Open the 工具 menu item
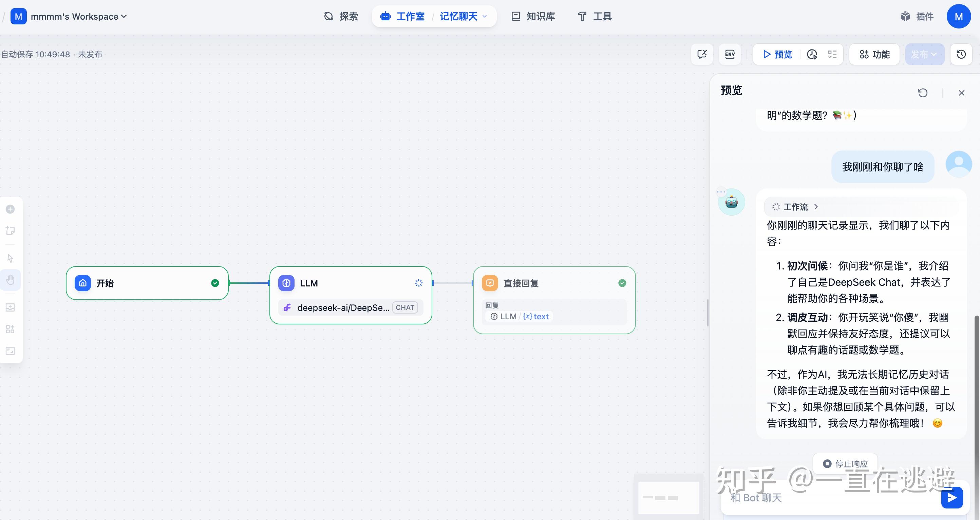 pos(594,16)
